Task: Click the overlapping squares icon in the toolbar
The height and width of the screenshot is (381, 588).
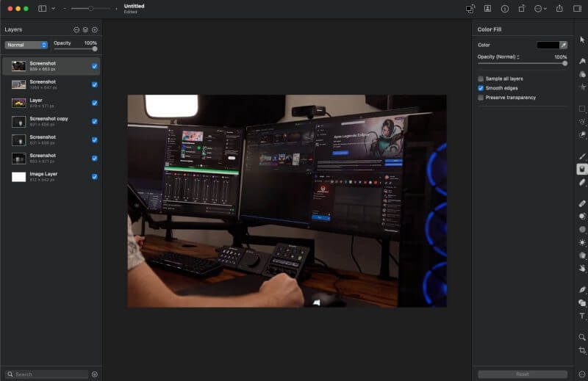Action: [x=470, y=9]
